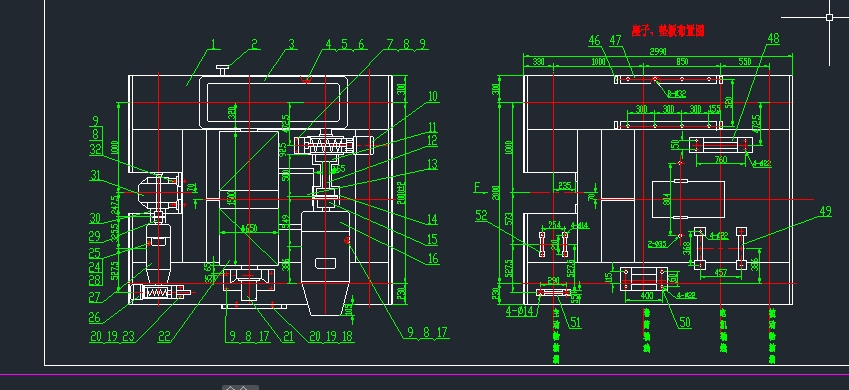Select part callout number 50
This screenshot has width=849, height=390.
click(685, 322)
